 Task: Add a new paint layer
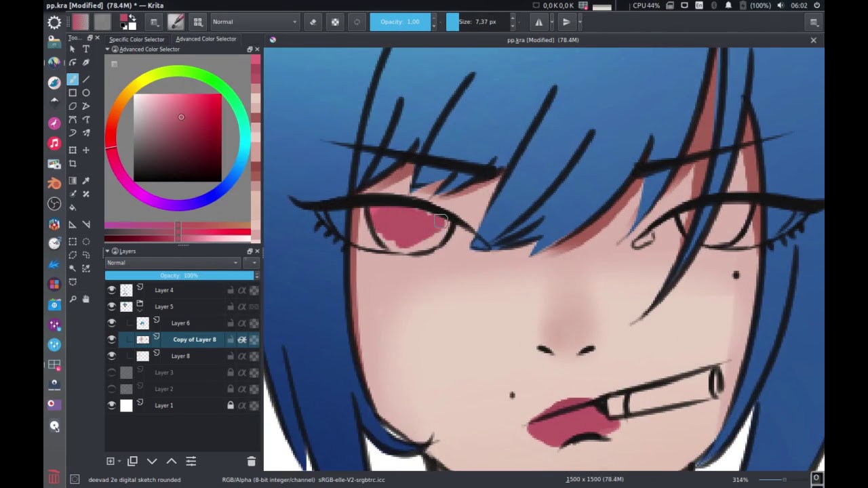(x=111, y=461)
